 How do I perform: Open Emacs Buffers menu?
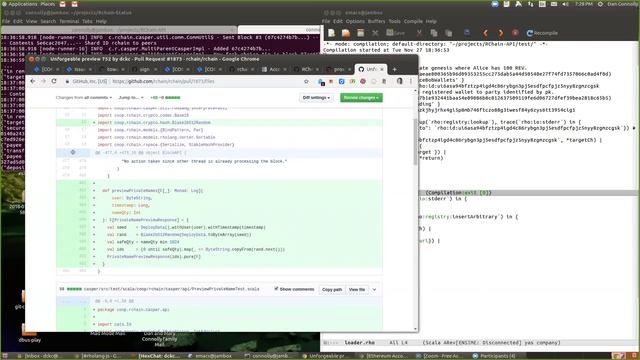tap(376, 21)
